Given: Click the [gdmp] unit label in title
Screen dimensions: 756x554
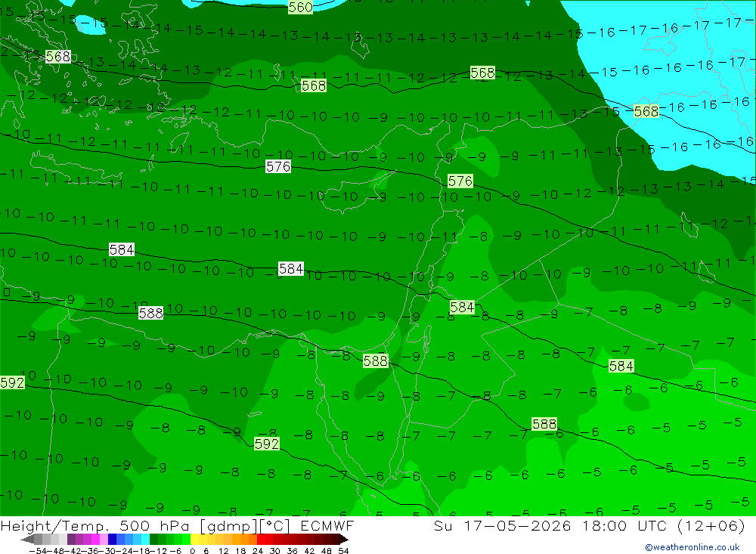Looking at the screenshot, I should [229, 526].
